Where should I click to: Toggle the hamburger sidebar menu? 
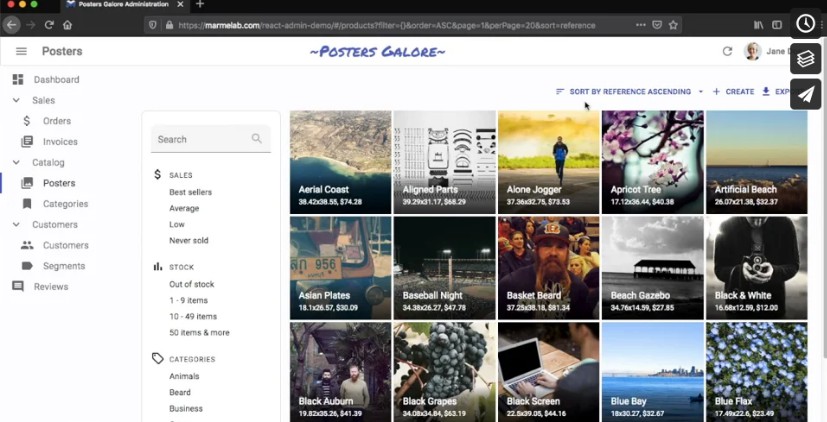tap(21, 51)
